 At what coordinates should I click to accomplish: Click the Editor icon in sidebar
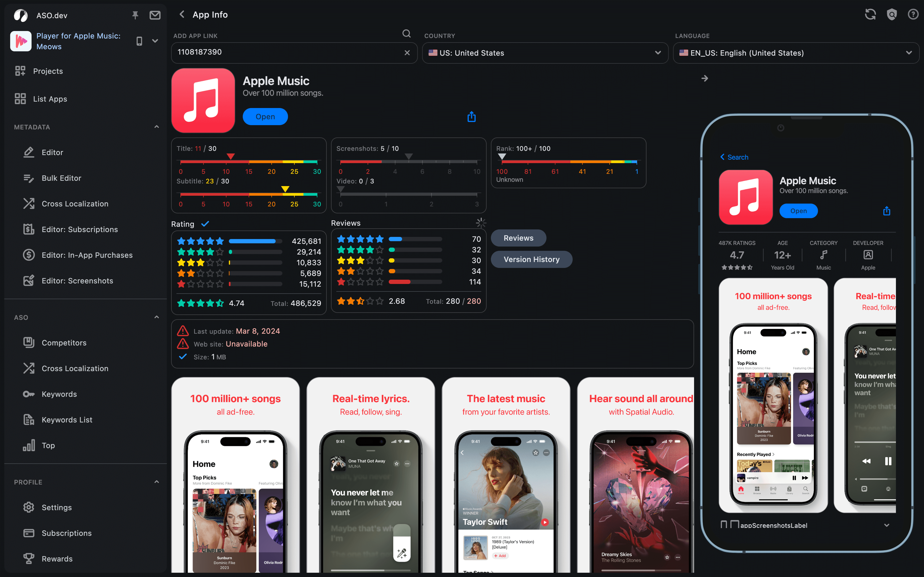29,152
